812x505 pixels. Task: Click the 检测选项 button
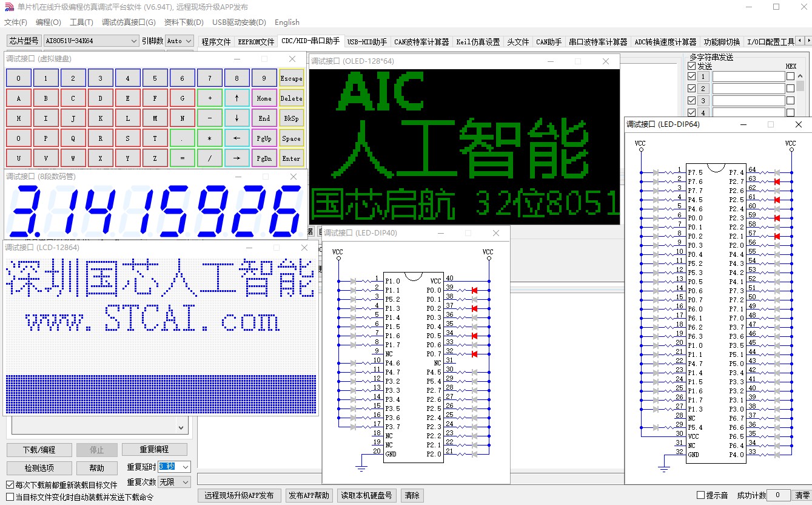click(39, 468)
